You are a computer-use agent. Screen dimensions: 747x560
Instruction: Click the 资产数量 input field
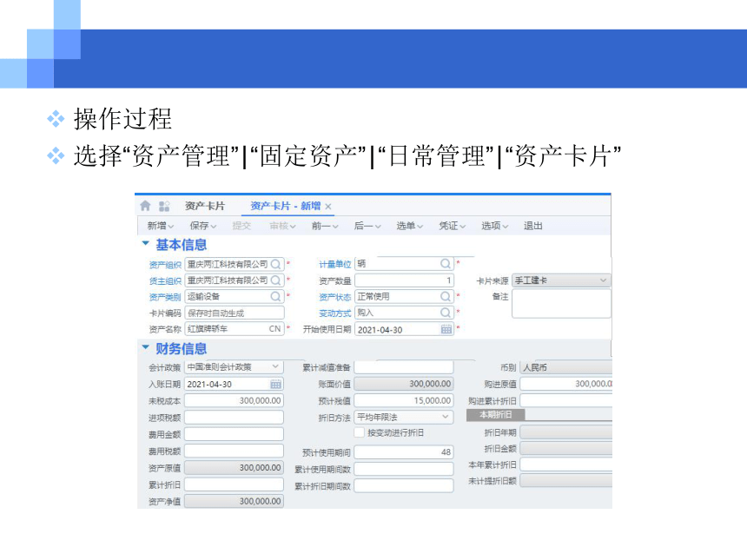(404, 280)
